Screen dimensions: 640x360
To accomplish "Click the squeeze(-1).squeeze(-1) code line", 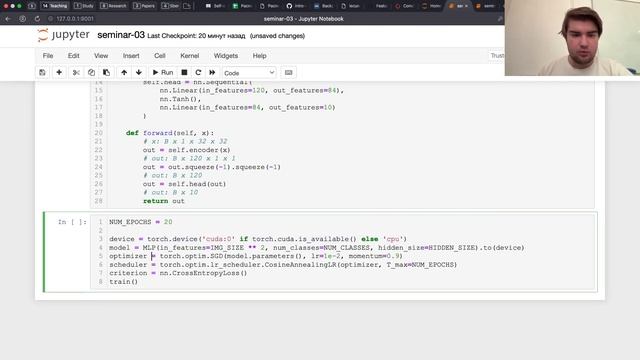I will [x=211, y=167].
